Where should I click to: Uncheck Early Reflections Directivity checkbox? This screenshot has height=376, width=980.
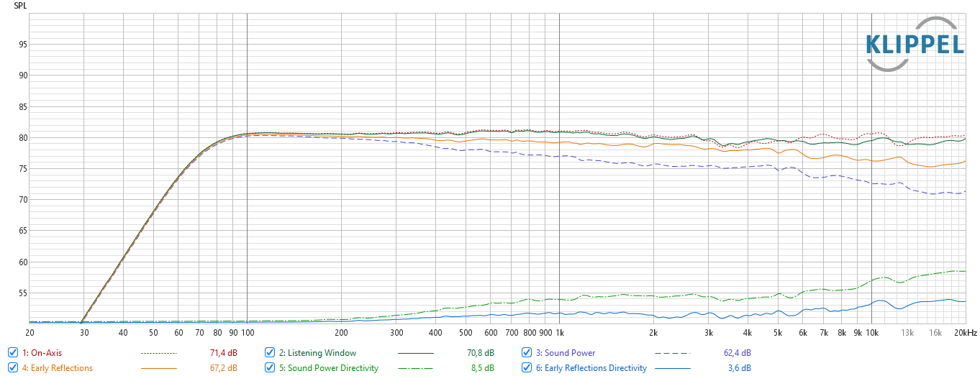[527, 368]
